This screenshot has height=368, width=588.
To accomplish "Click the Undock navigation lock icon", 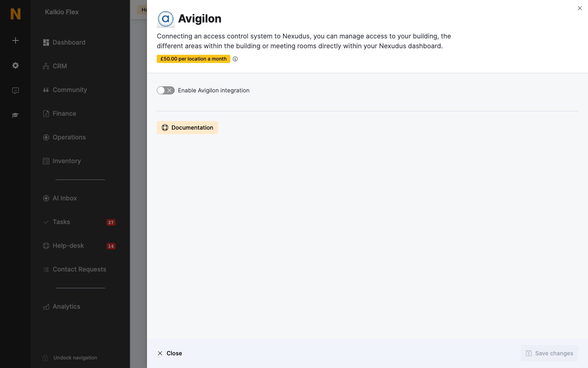I will point(46,358).
